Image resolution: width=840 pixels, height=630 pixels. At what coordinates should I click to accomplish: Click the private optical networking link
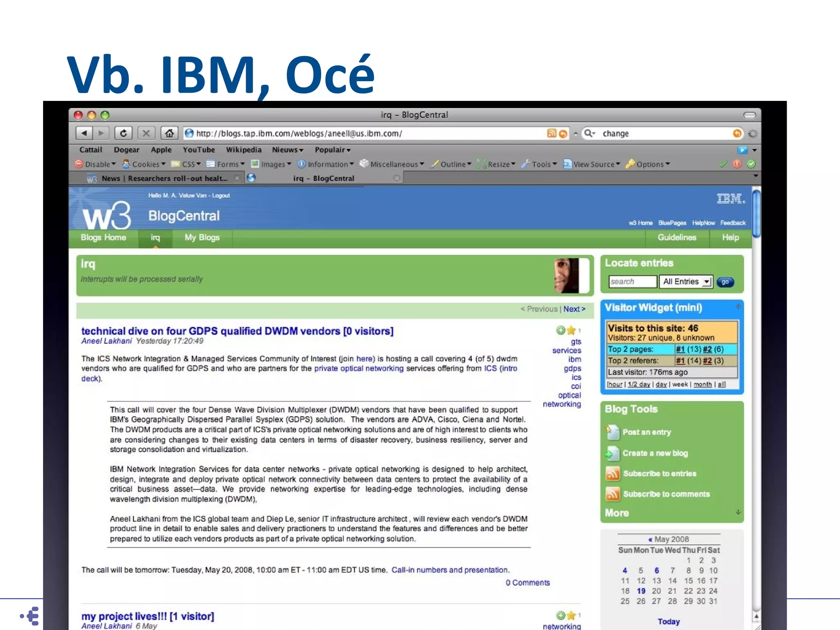tap(358, 368)
